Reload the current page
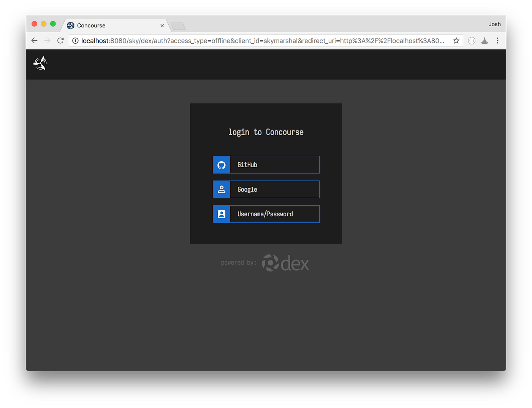This screenshot has height=408, width=532. click(x=60, y=41)
